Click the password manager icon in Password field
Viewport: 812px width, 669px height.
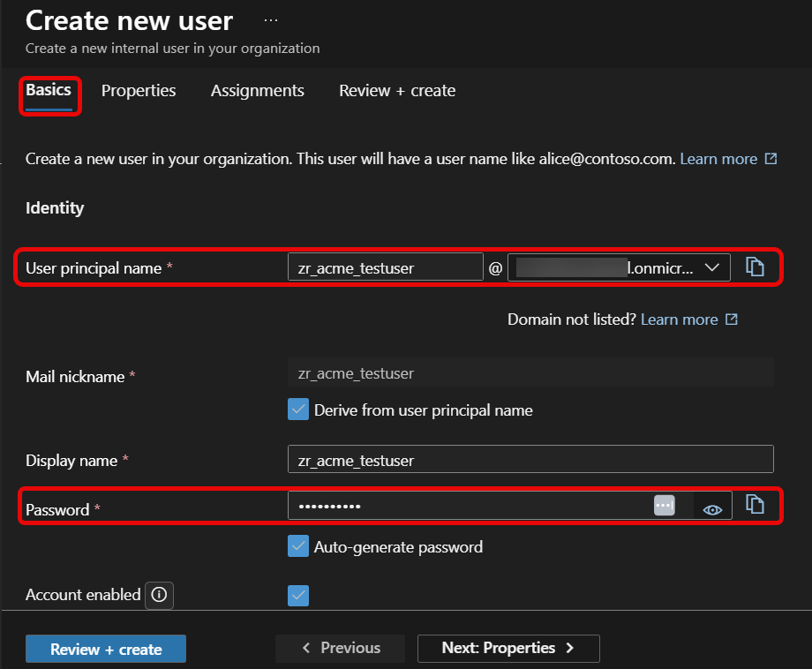pyautogui.click(x=665, y=506)
